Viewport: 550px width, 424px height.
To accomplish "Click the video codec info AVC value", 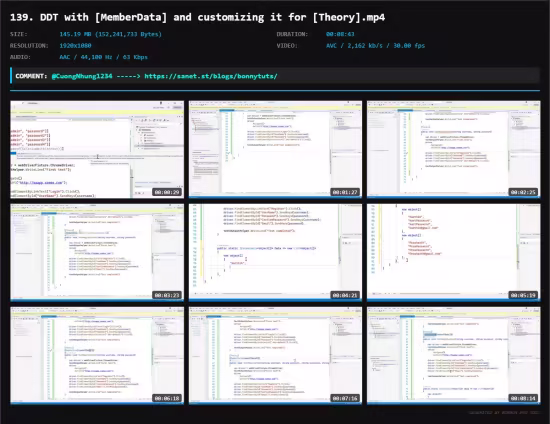I will pos(375,46).
